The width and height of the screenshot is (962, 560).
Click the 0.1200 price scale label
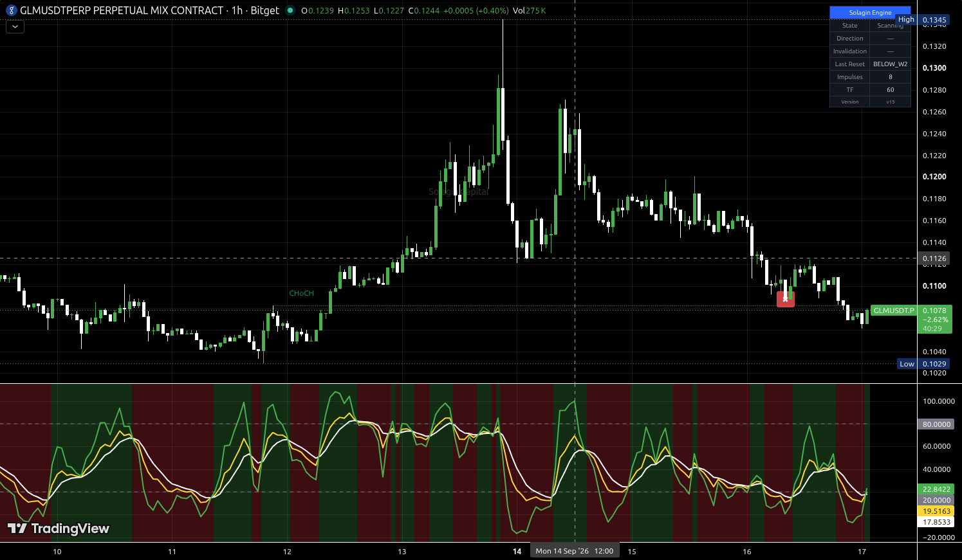tap(934, 177)
